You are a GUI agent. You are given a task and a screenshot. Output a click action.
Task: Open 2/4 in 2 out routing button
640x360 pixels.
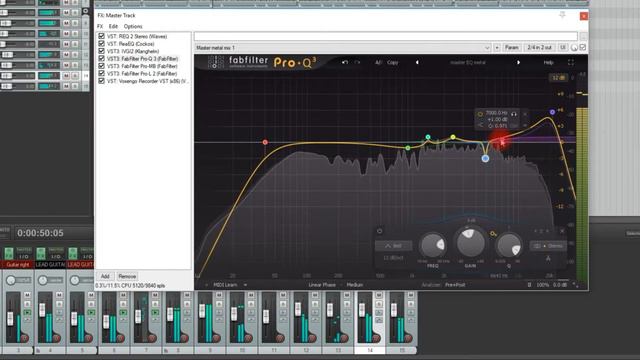[539, 48]
